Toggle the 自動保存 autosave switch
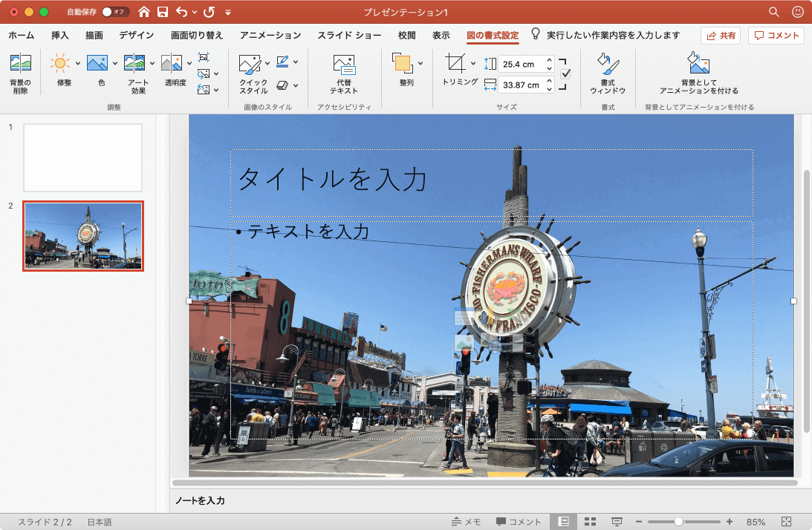Viewport: 812px width, 530px height. (x=115, y=12)
